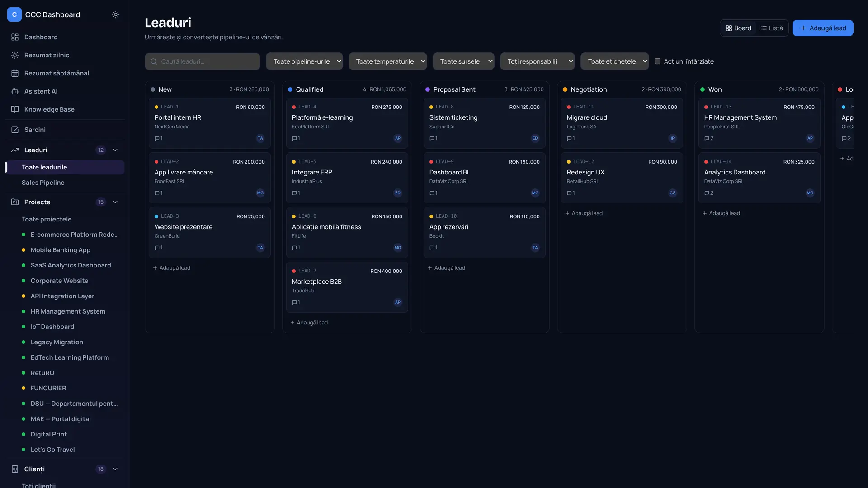Open the Toți responsabilii dropdown

tap(538, 61)
